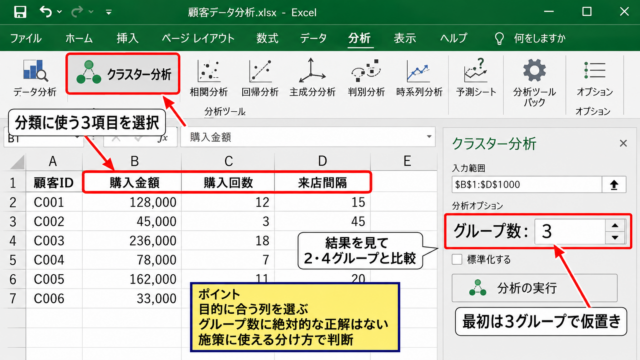Click cell with value 78,000
This screenshot has height=360, width=640.
[132, 260]
